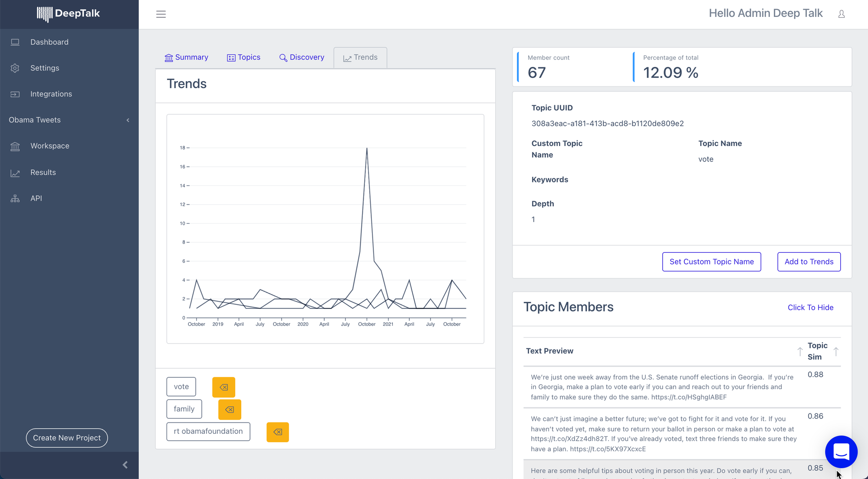This screenshot has height=479, width=868.
Task: Click the Settings gear icon
Action: click(15, 68)
